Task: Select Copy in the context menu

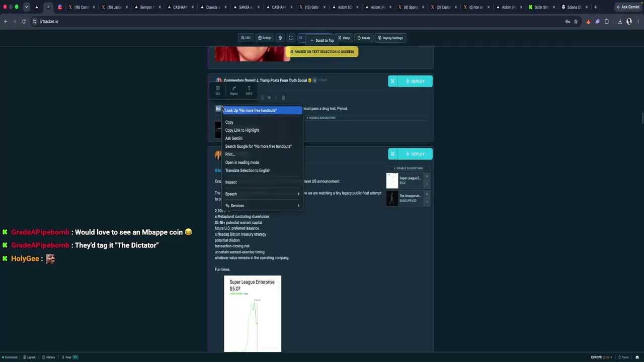Action: coord(262,122)
